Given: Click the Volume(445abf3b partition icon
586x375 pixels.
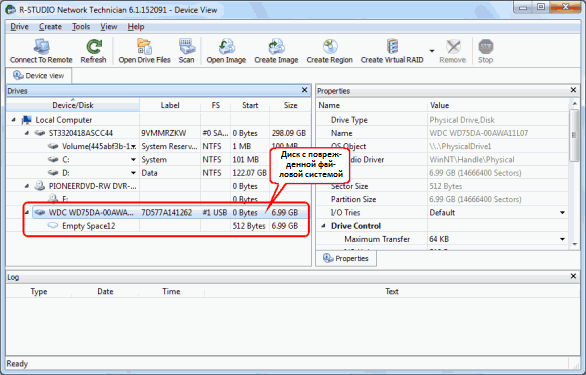Looking at the screenshot, I should [x=53, y=146].
